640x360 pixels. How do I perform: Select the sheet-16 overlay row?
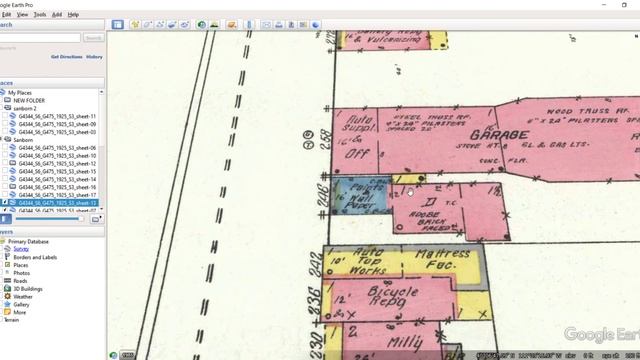[x=58, y=187]
